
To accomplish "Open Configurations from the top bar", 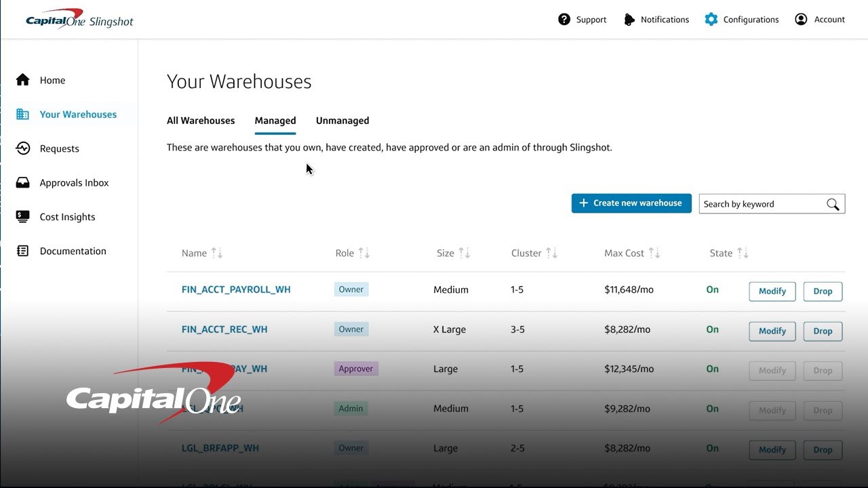I will tap(751, 20).
